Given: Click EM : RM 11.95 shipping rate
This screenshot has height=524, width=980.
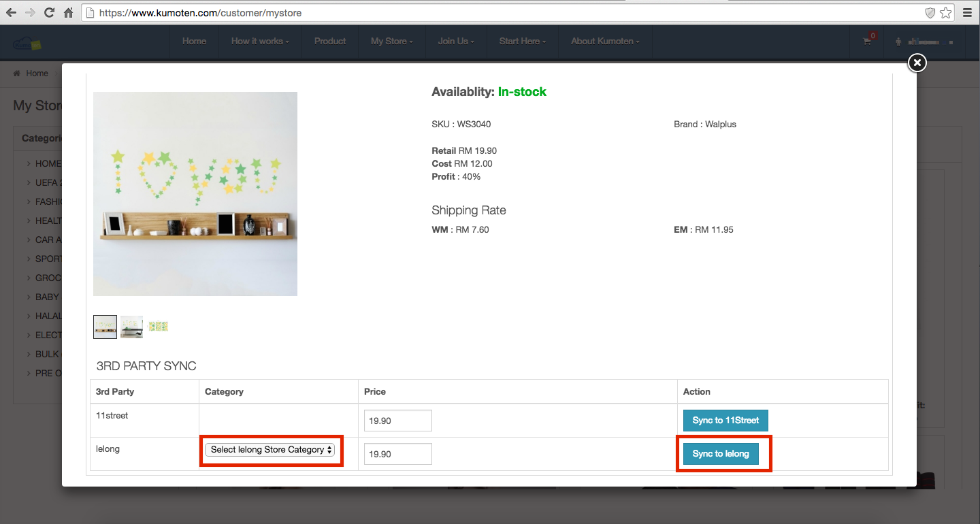Looking at the screenshot, I should point(704,230).
